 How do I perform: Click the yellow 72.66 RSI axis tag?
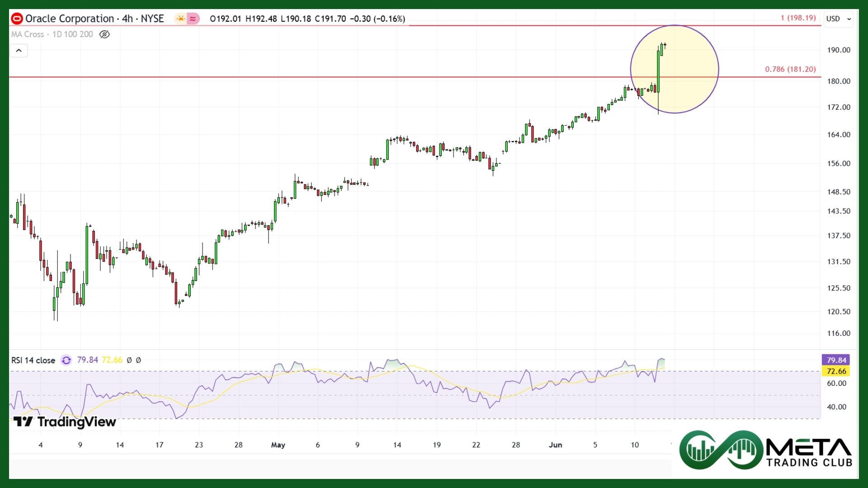click(836, 371)
